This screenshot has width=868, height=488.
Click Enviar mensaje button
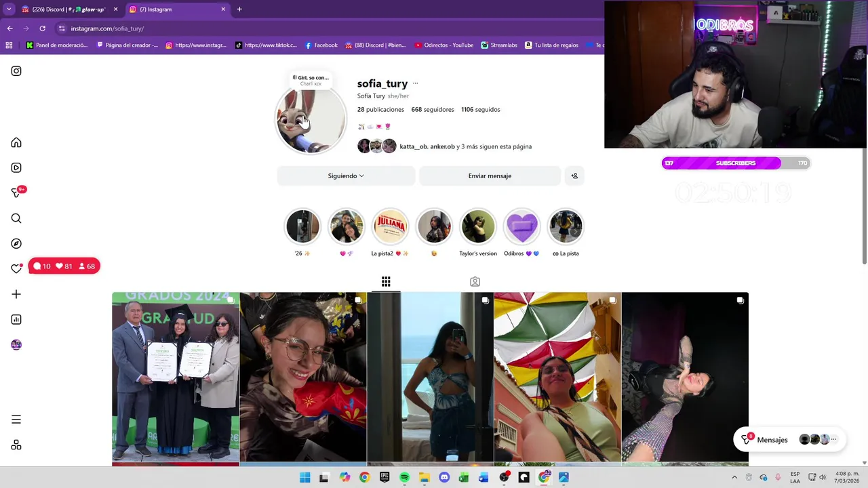coord(490,176)
